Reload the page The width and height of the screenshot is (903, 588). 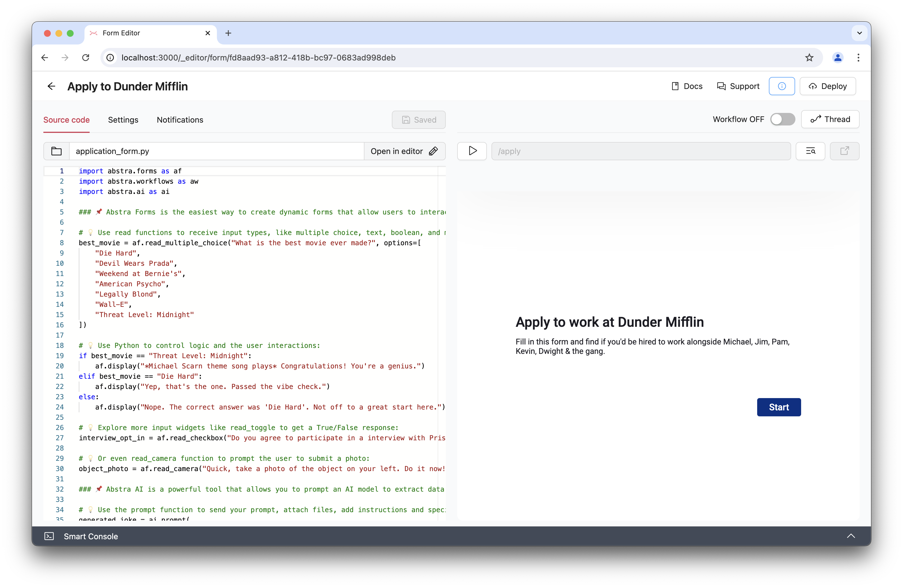pos(86,58)
